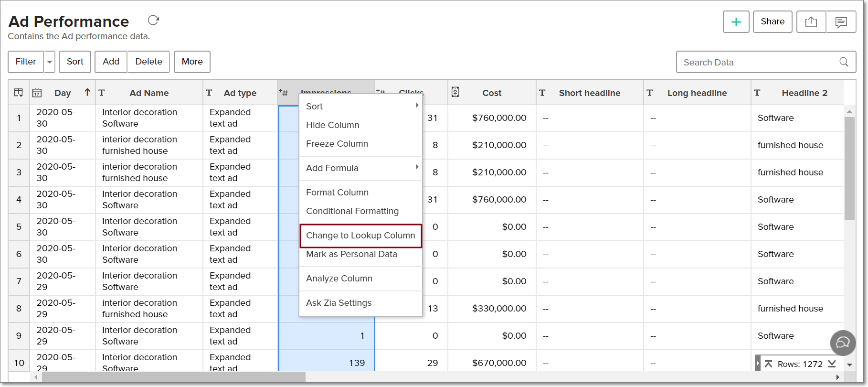Image resolution: width=868 pixels, height=387 pixels.
Task: Click the magnifier icon in Search Data
Action: (x=844, y=62)
